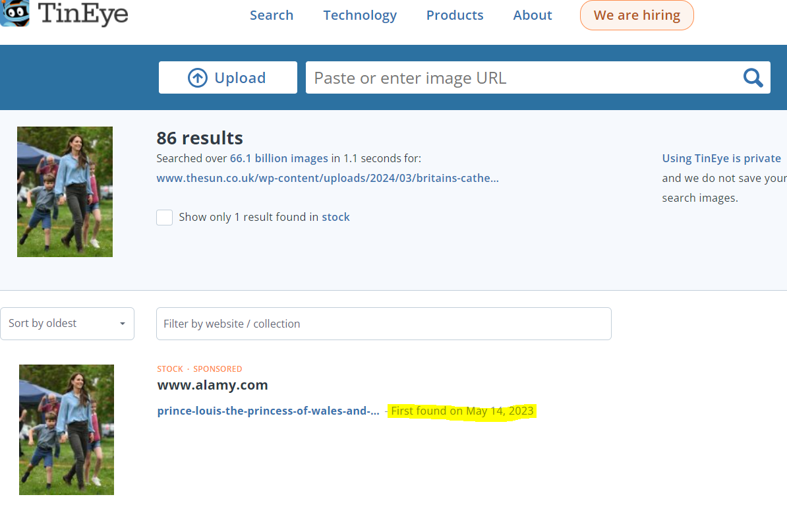Open the searched thesun.co.uk image URL link
This screenshot has width=787, height=532.
tap(328, 178)
